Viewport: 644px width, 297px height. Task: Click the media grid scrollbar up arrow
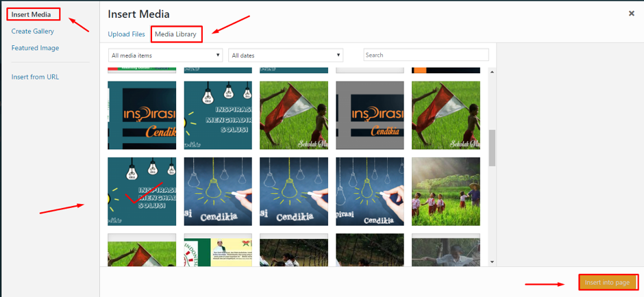[x=493, y=73]
